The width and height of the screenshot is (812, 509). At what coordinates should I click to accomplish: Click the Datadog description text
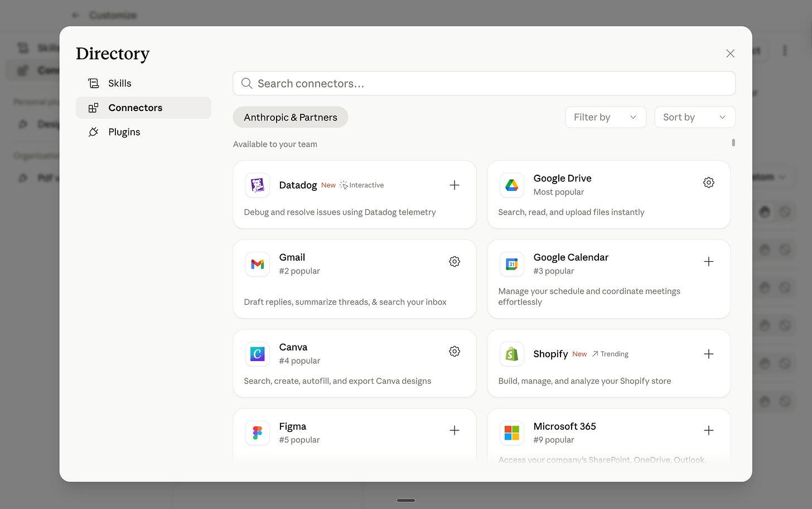340,212
